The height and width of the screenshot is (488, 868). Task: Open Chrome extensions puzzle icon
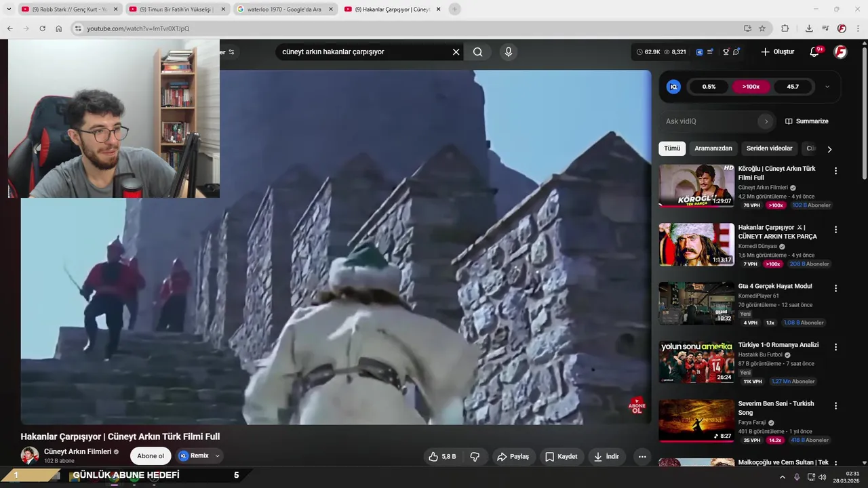pos(785,28)
